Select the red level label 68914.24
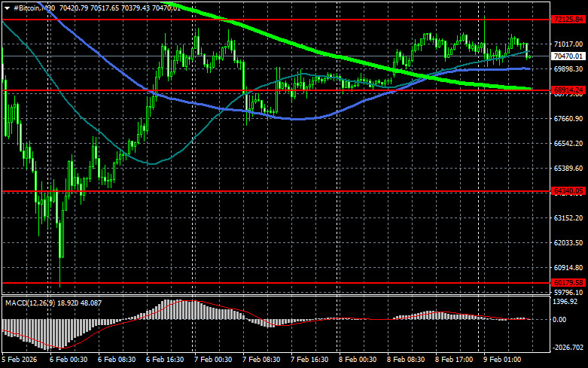 (568, 90)
